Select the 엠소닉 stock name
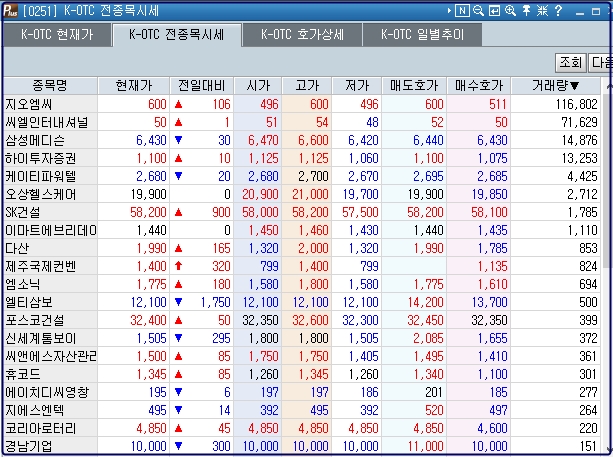The height and width of the screenshot is (457, 613). [22, 284]
